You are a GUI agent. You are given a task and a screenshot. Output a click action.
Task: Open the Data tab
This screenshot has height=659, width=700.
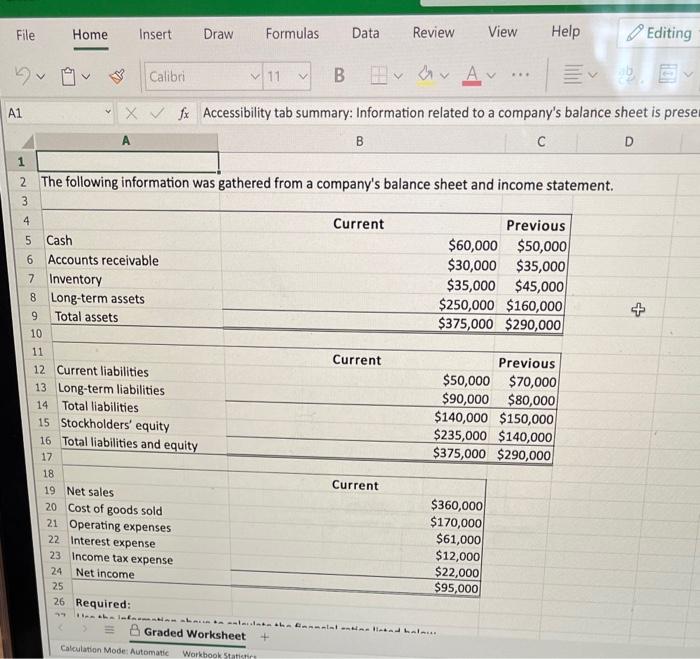coord(366,33)
